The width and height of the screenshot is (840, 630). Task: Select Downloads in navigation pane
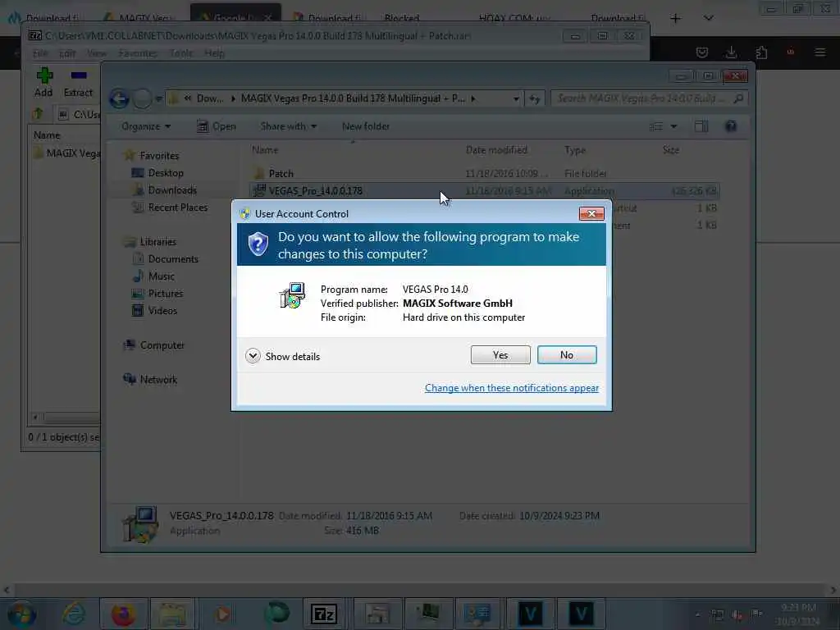click(172, 190)
